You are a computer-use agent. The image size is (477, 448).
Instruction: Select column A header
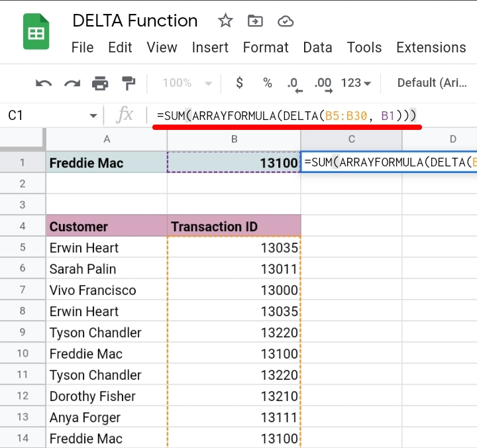tap(107, 139)
